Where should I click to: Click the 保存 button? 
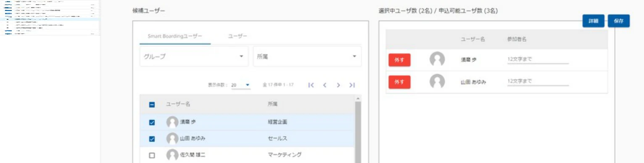(618, 21)
